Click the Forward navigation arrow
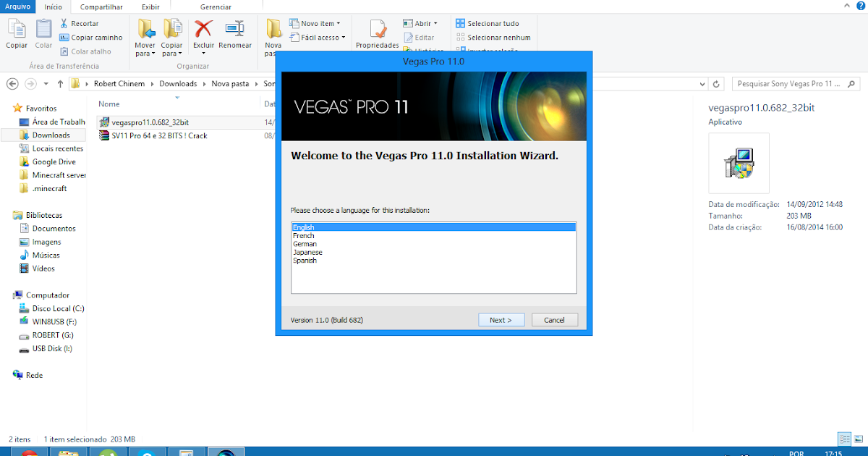 pos(30,84)
